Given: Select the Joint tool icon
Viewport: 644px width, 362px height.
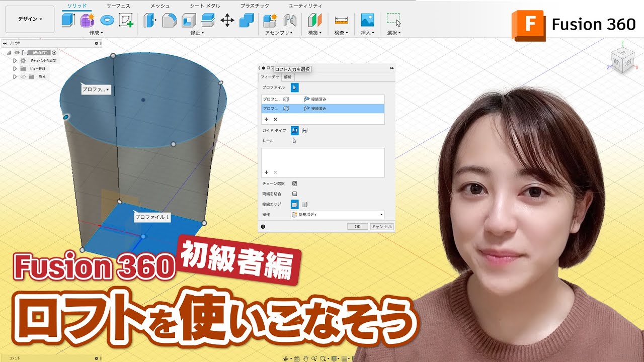Looking at the screenshot, I should [290, 20].
